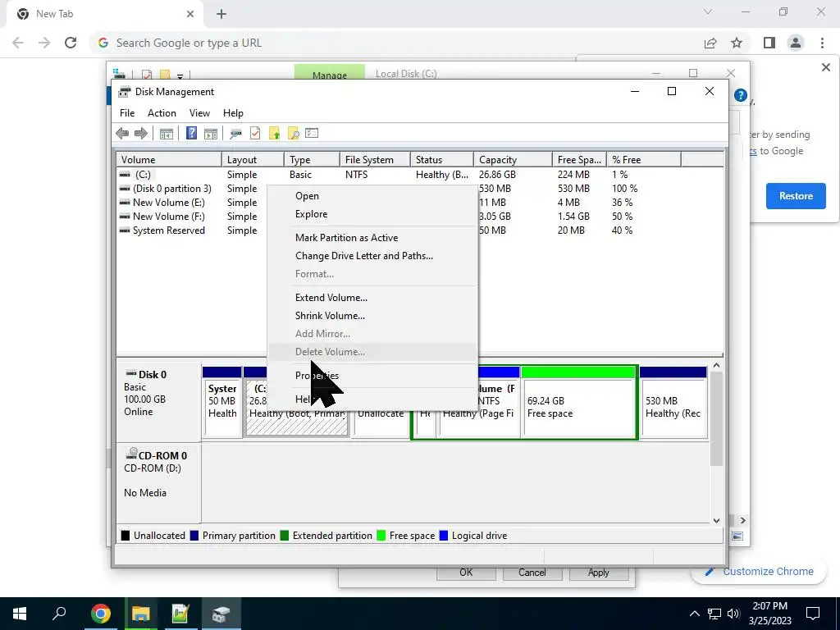Click the yellow folder with green arrow icon

pos(274,134)
